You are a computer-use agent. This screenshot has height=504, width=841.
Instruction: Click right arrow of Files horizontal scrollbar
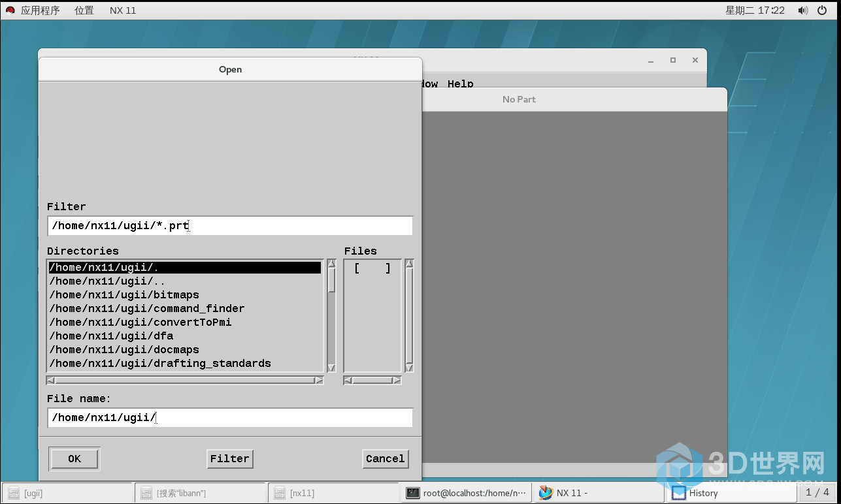click(x=397, y=380)
